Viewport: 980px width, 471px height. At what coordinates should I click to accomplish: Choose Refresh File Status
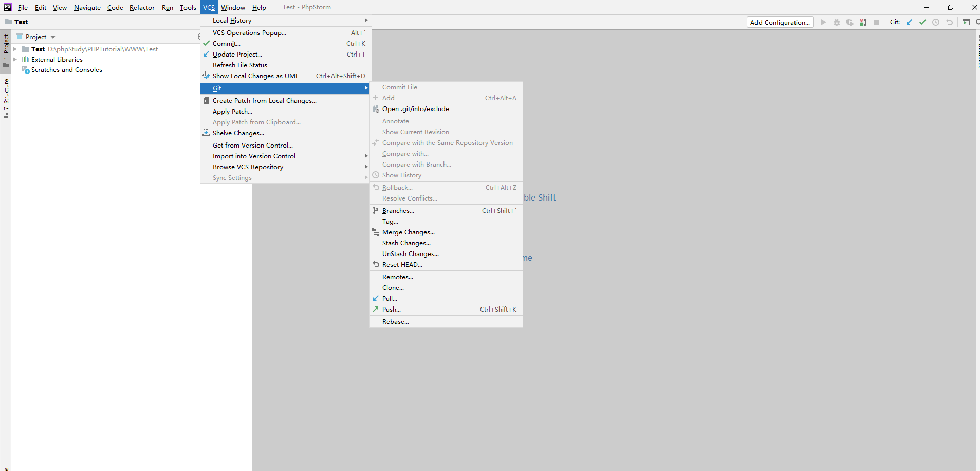click(x=285, y=65)
